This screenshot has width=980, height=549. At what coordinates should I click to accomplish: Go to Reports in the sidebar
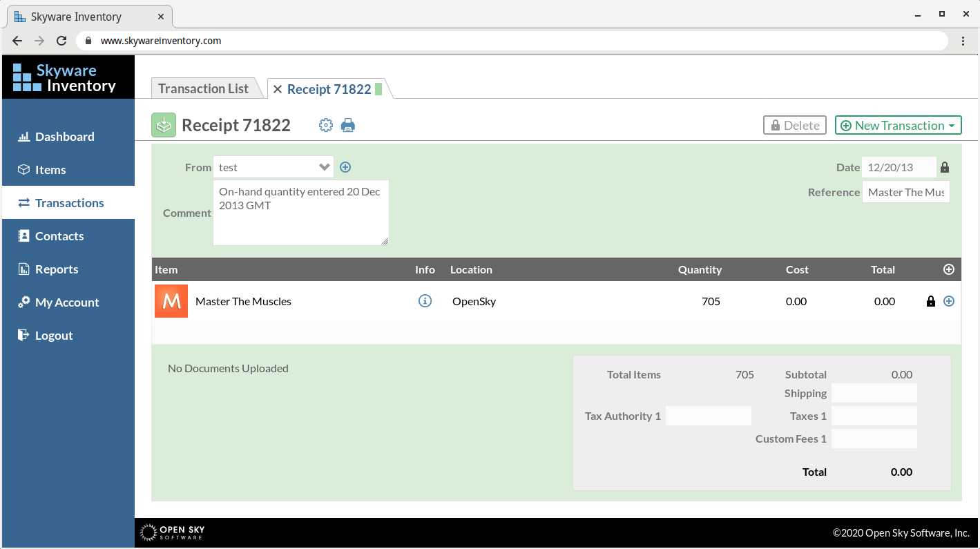(x=58, y=269)
